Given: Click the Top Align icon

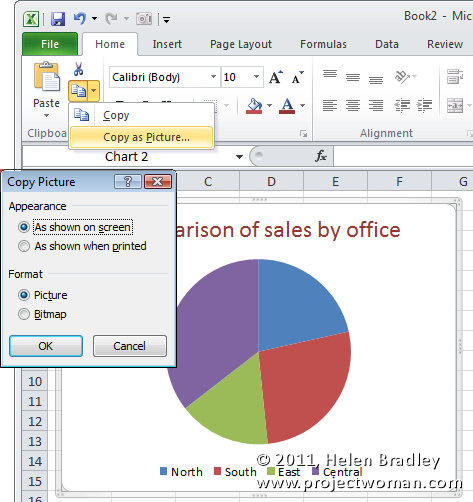Looking at the screenshot, I should (x=330, y=74).
